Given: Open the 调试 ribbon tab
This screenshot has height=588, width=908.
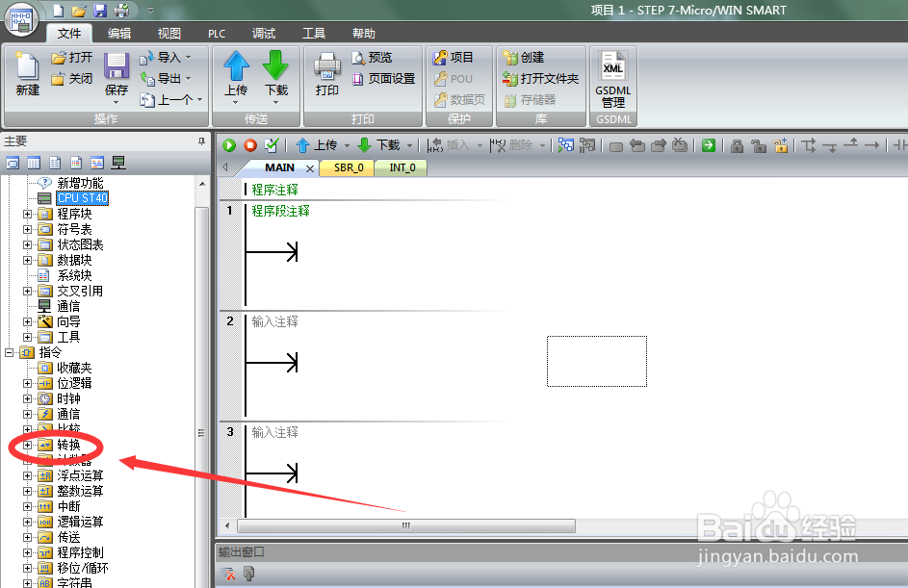Looking at the screenshot, I should pos(264,34).
